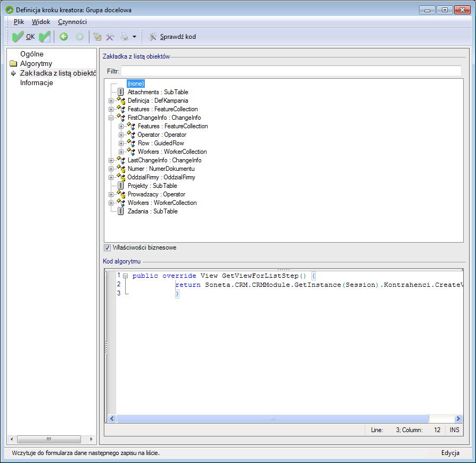The image size is (476, 463).
Task: Expand OddzialFirmy : OddzialFirmy node
Action: 111,177
